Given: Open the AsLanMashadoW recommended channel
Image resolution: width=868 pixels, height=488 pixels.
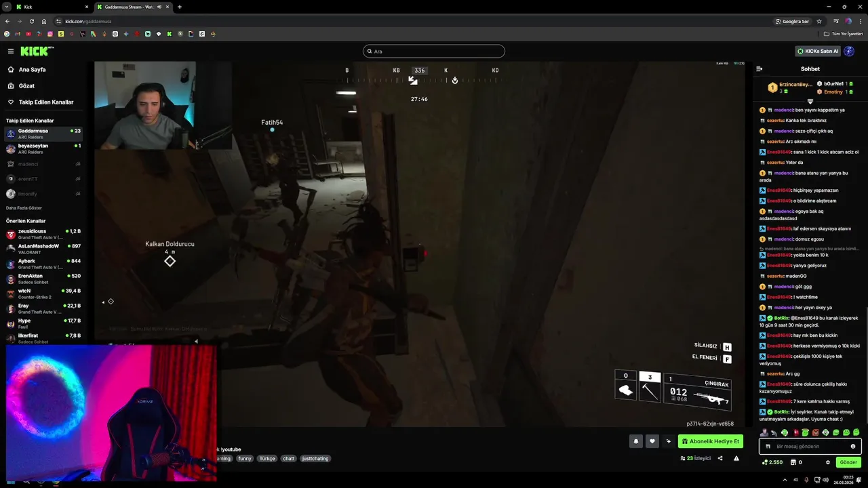Looking at the screenshot, I should [43, 249].
